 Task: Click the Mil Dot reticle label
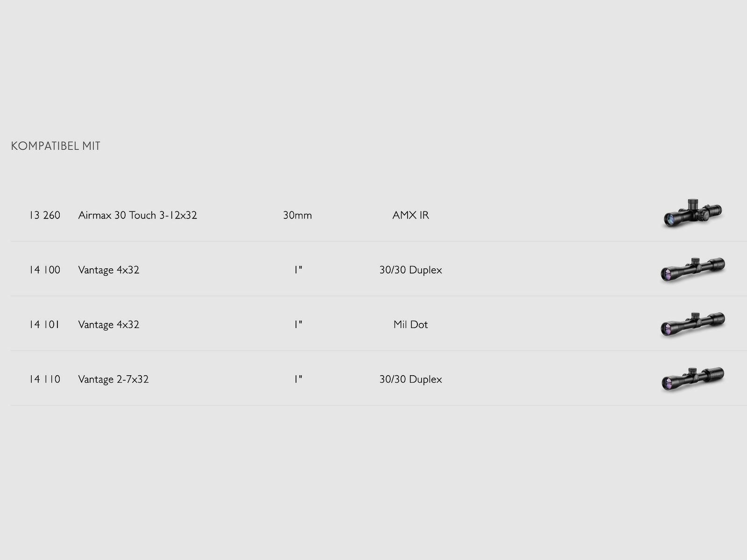pyautogui.click(x=410, y=324)
